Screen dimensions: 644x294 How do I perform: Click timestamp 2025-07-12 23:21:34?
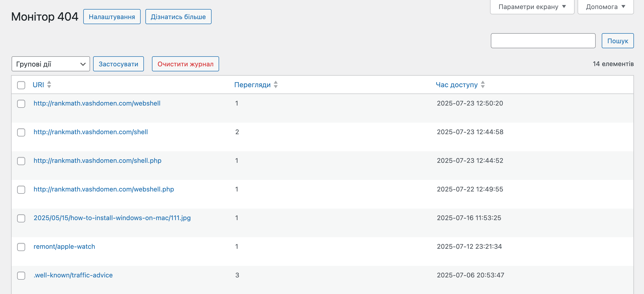click(469, 247)
